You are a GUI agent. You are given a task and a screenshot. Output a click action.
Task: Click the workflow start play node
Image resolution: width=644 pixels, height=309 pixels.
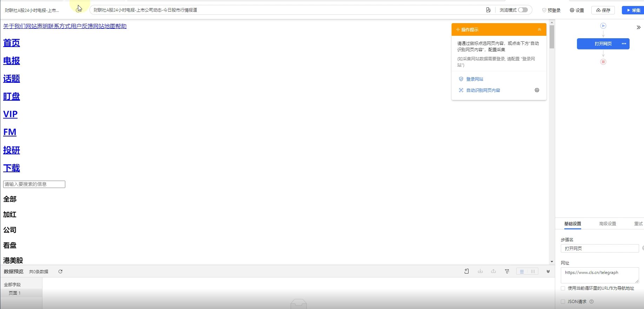603,26
